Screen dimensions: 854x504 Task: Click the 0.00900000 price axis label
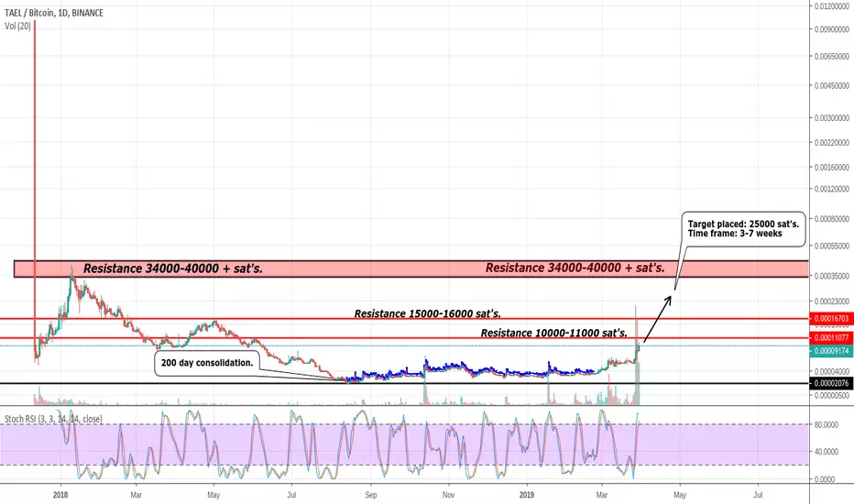pyautogui.click(x=832, y=29)
